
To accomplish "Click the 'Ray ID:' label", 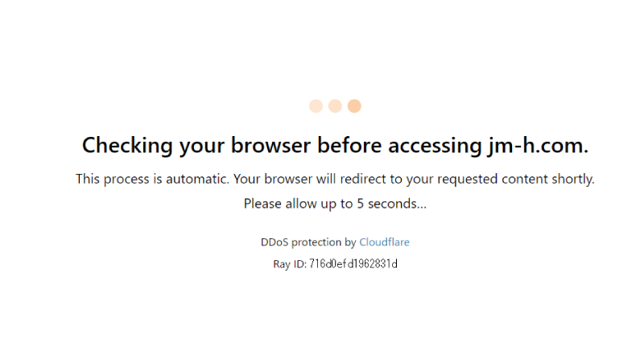I will (290, 264).
